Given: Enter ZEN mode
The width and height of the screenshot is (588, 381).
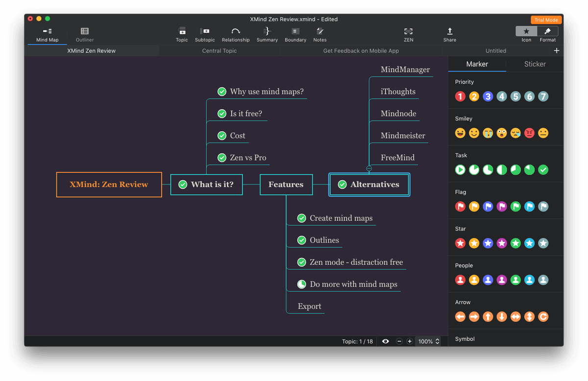Looking at the screenshot, I should click(409, 35).
